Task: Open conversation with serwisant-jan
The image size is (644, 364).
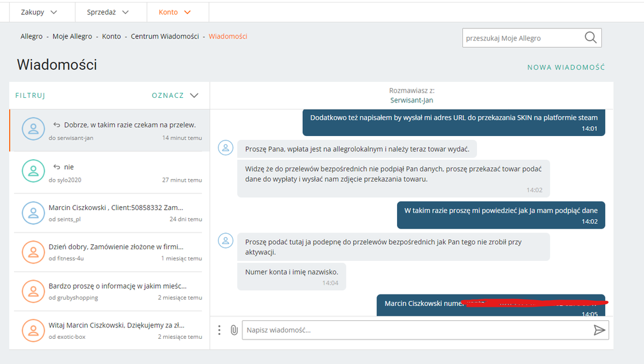Action: 110,131
